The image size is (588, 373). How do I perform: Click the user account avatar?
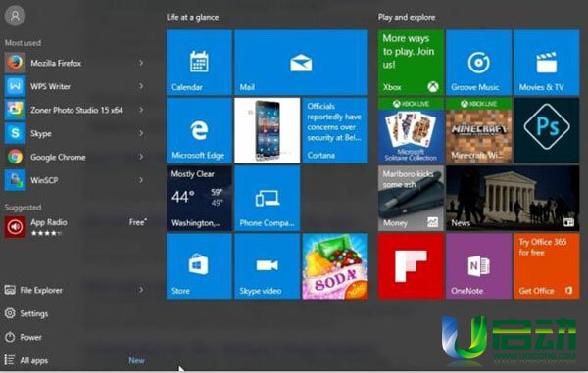(x=15, y=16)
